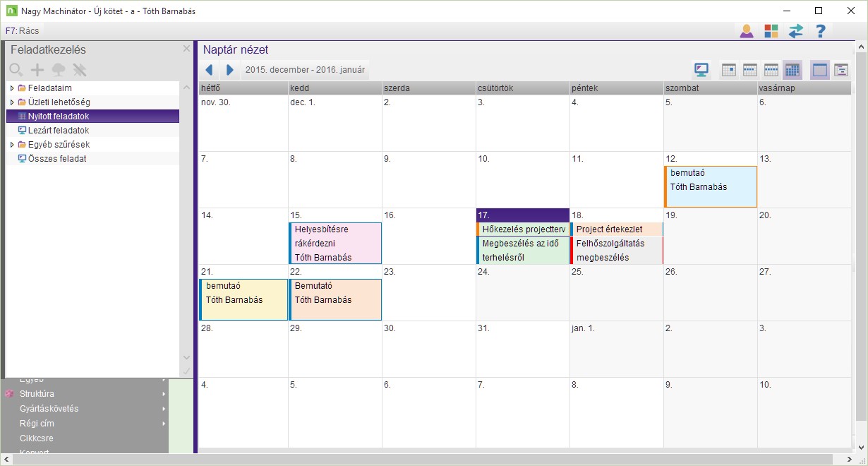Select Lezárt feladatok tree item
Screen dimensions: 868x466
coord(59,131)
